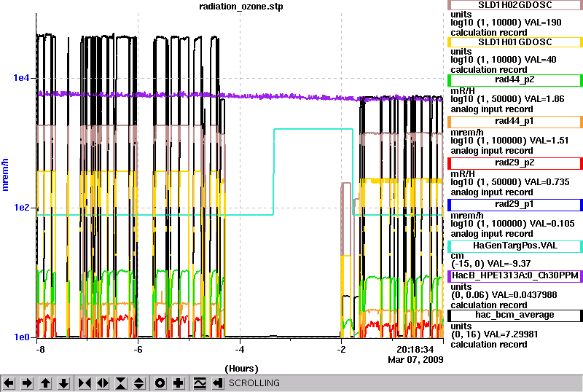This screenshot has height=392, width=583.
Task: Click the vertical hourglass zoom-in icon
Action: tap(121, 383)
